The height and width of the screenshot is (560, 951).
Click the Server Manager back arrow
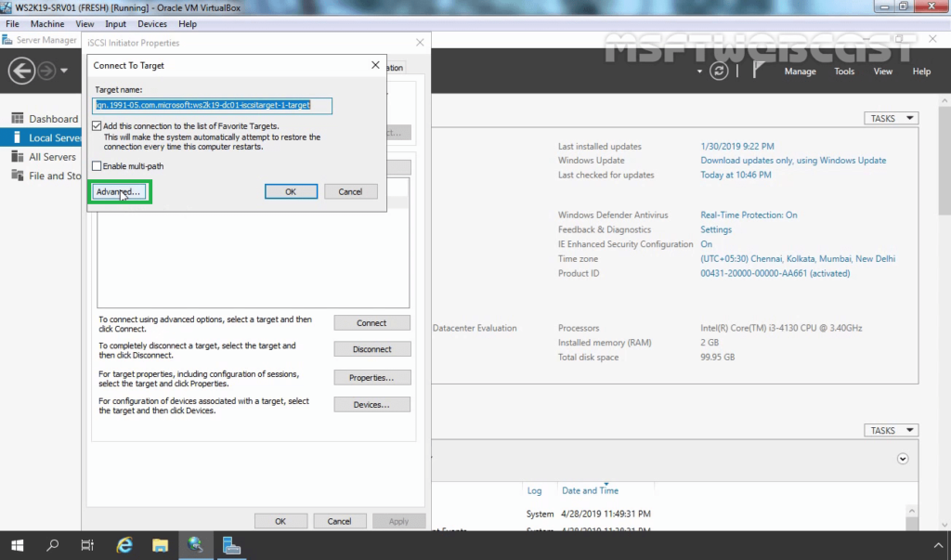pos(21,71)
